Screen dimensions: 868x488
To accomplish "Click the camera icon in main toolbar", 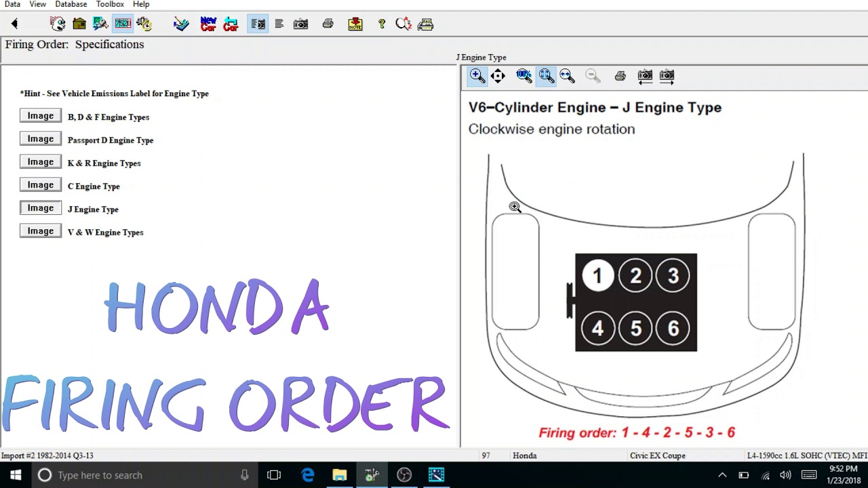I will pyautogui.click(x=300, y=24).
